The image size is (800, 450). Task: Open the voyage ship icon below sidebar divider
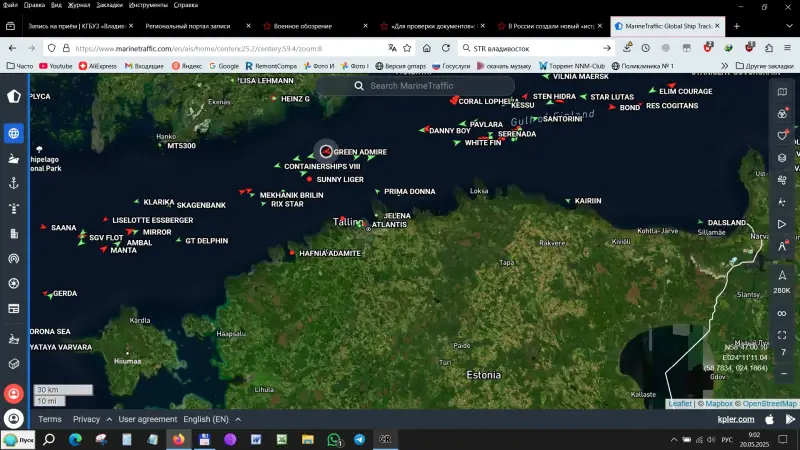(x=14, y=339)
